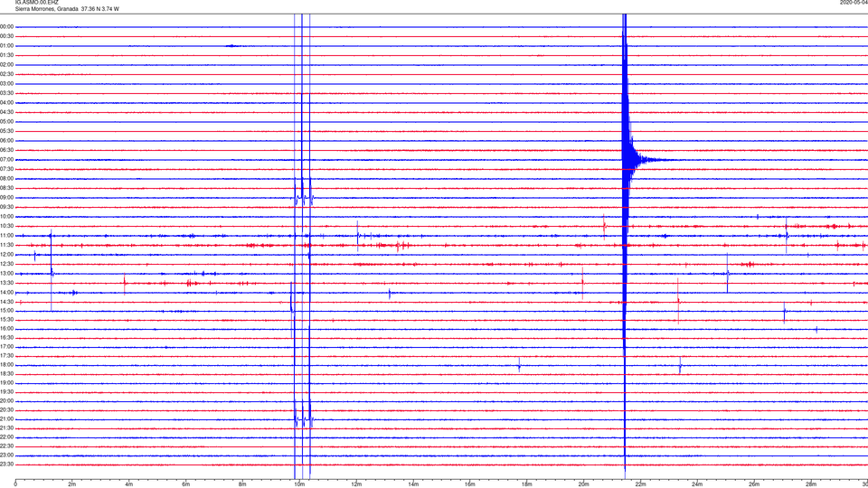This screenshot has height=488, width=868.
Task: Select the 12:00 trace label
Action: 6,255
